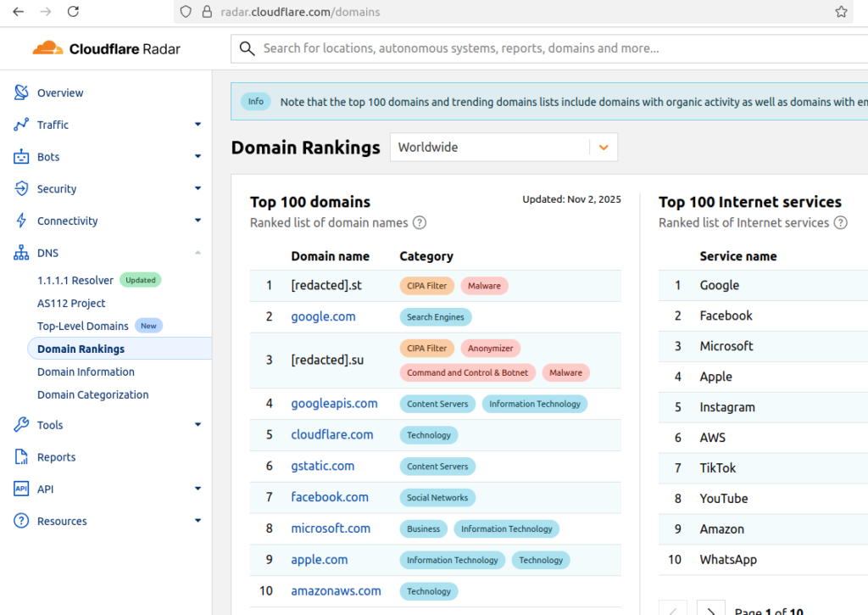The width and height of the screenshot is (868, 615).
Task: Click the Cloudflare Radar logo
Action: [105, 48]
